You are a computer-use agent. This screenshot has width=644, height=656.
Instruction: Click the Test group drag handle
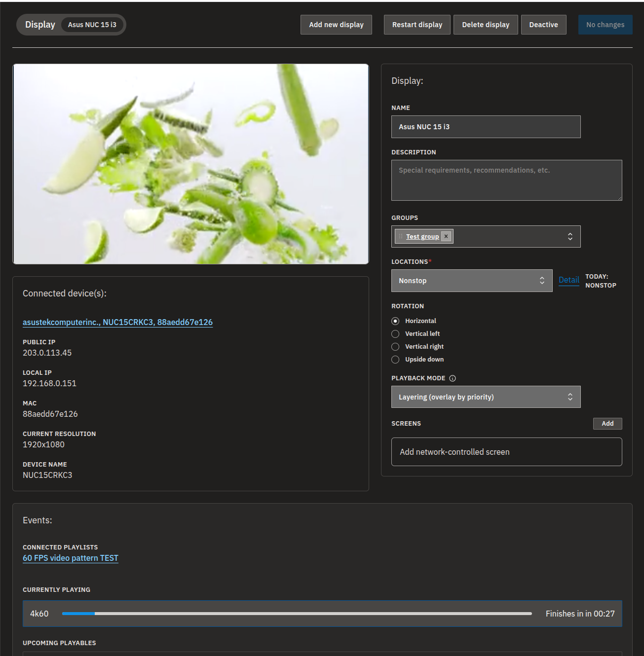coord(401,236)
